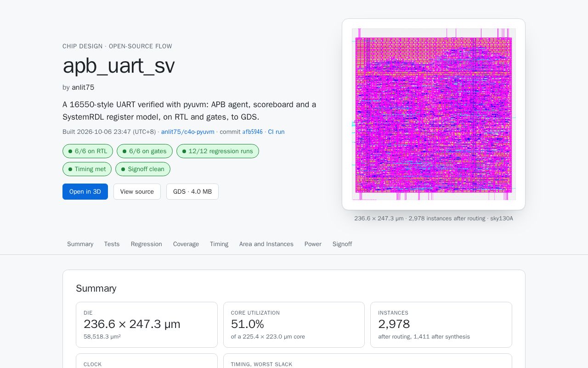This screenshot has width=588, height=368.
Task: Click 'after routing, 1,411 after synthesis' text
Action: (x=424, y=337)
